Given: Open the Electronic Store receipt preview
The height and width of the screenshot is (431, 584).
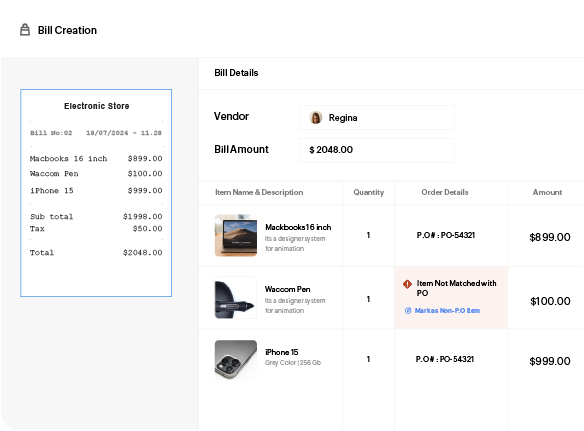Looking at the screenshot, I should click(96, 193).
